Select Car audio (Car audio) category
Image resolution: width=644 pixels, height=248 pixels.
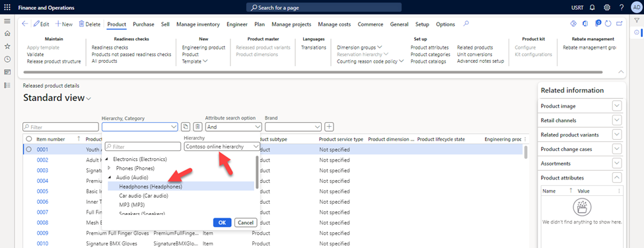click(144, 195)
